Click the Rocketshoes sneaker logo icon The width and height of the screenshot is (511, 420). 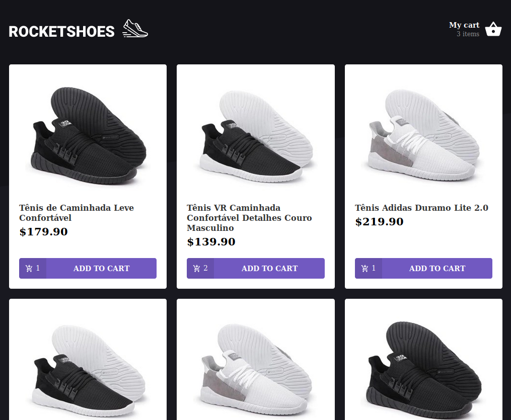click(135, 29)
